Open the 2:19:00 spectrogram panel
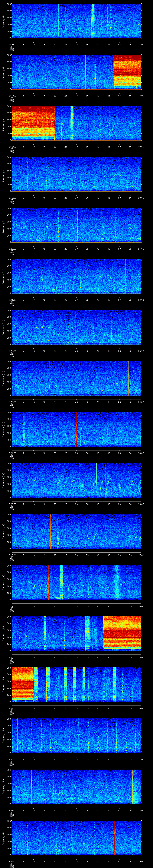This screenshot has width=153, height=868. (x=76, y=174)
